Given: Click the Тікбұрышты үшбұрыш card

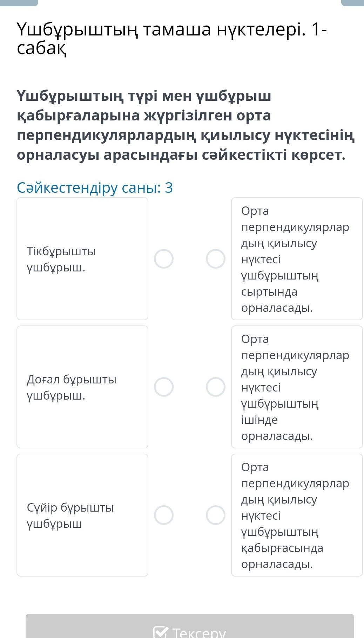Looking at the screenshot, I should (x=82, y=259).
